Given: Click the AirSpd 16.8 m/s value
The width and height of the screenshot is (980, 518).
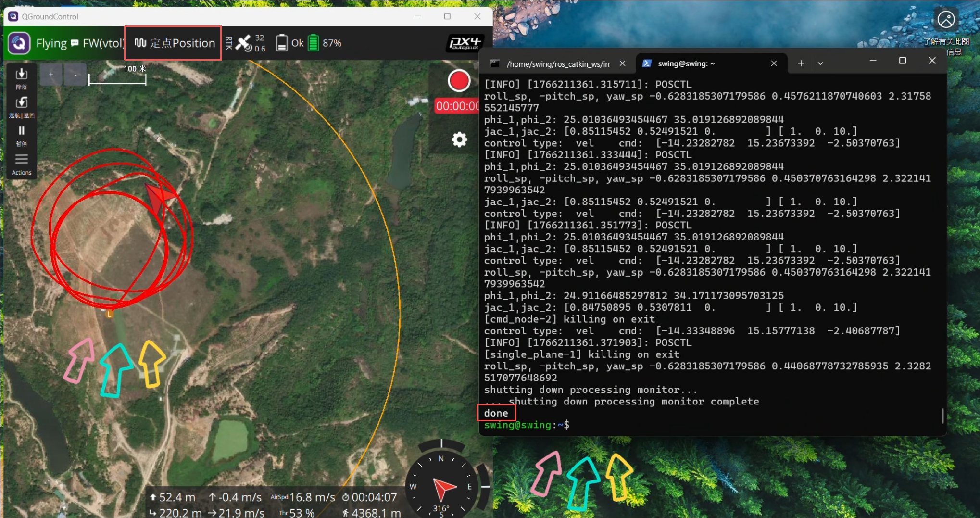Looking at the screenshot, I should (x=303, y=497).
